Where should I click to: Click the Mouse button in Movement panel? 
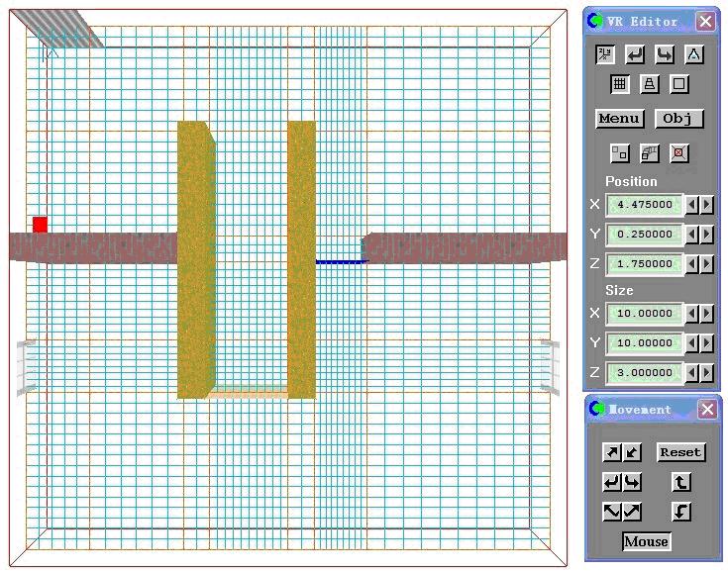coord(646,541)
